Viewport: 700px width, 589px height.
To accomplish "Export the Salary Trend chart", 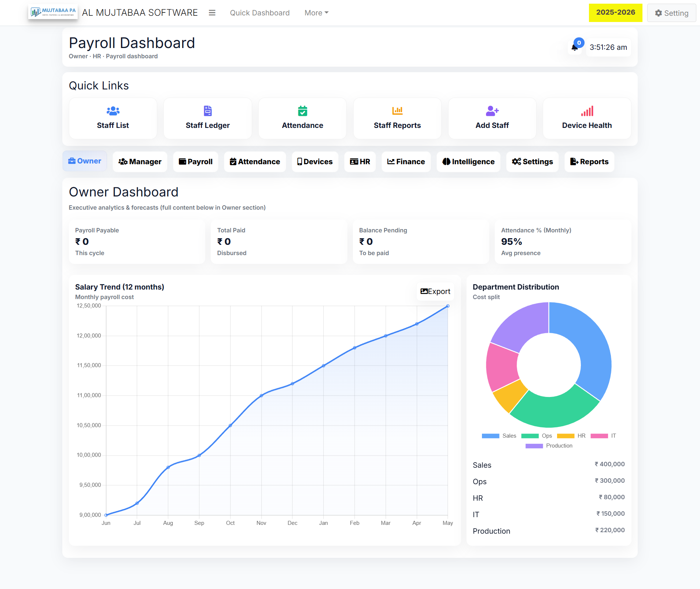I will pos(435,291).
